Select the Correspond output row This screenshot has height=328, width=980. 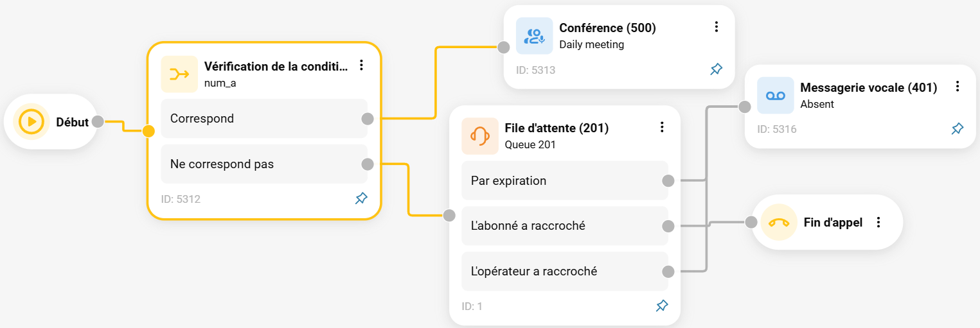pyautogui.click(x=264, y=118)
